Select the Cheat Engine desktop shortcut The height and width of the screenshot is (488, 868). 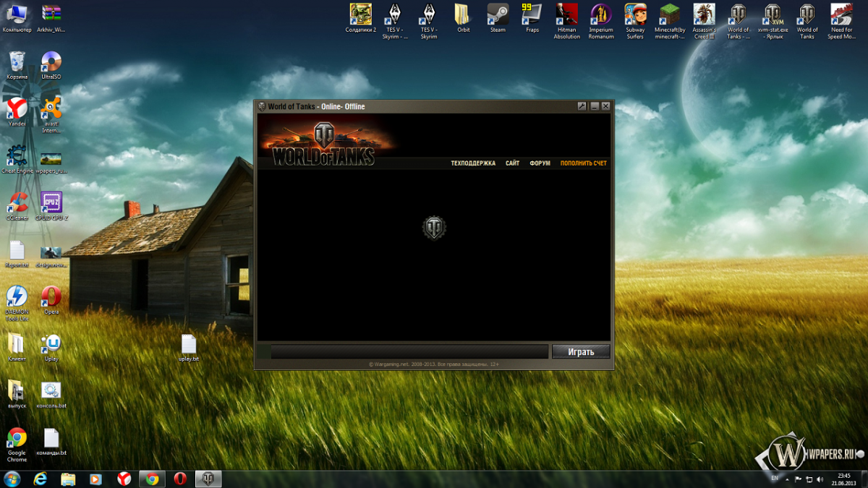pos(17,160)
